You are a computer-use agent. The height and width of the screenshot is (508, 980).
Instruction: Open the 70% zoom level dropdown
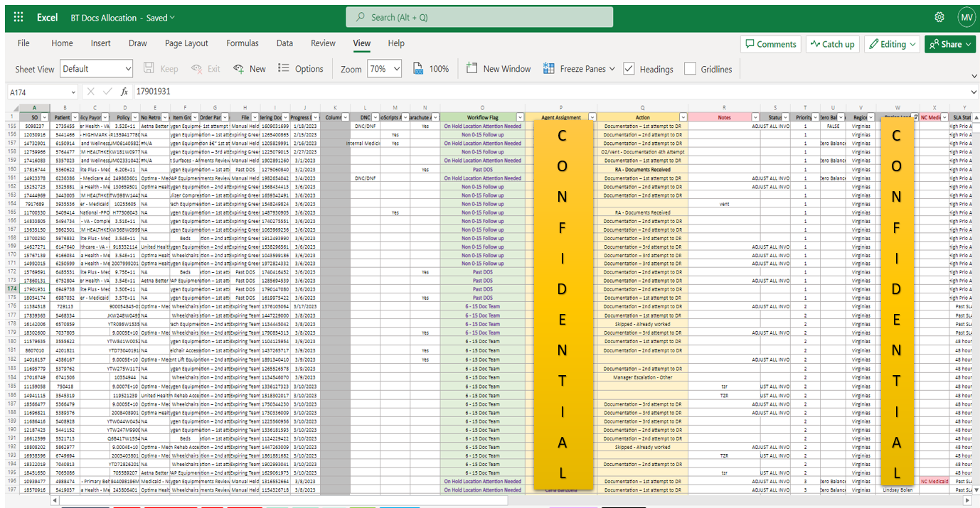[385, 69]
